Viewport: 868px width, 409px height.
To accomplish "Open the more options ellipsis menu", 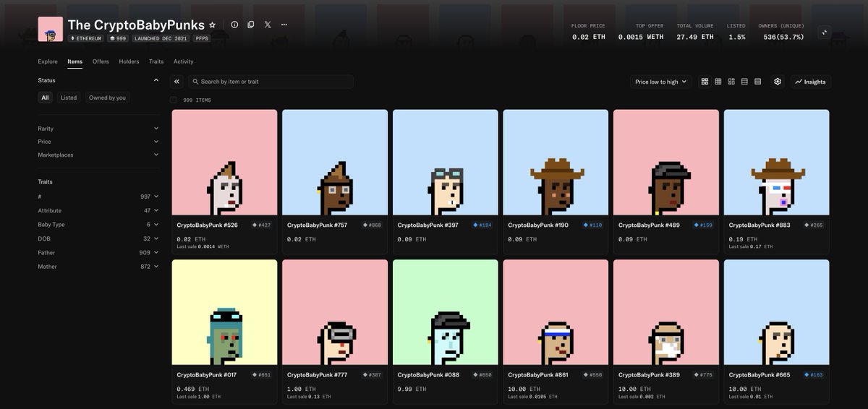I will click(284, 25).
